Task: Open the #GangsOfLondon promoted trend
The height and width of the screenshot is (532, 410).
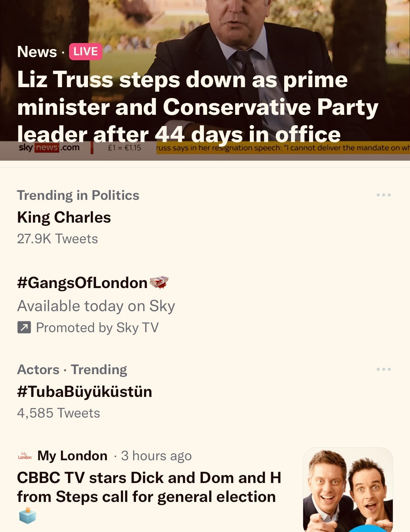Action: point(82,283)
